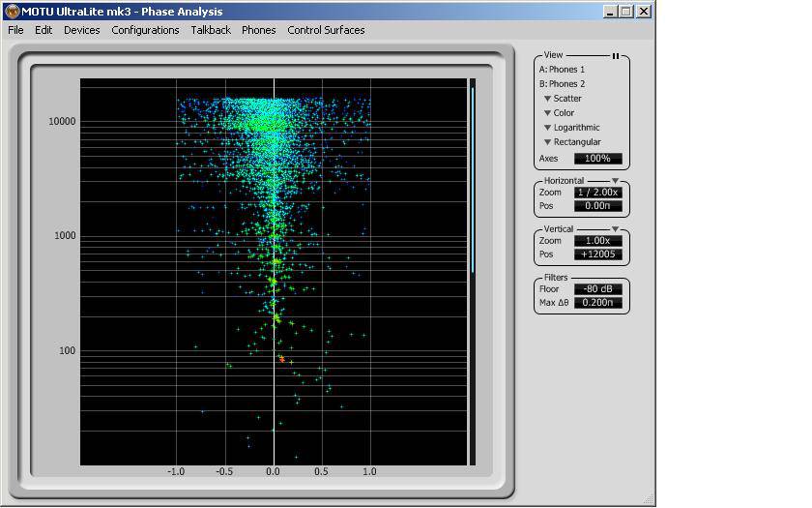This screenshot has height=508, width=812.
Task: Maximize the Phase Analysis window
Action: [x=626, y=11]
